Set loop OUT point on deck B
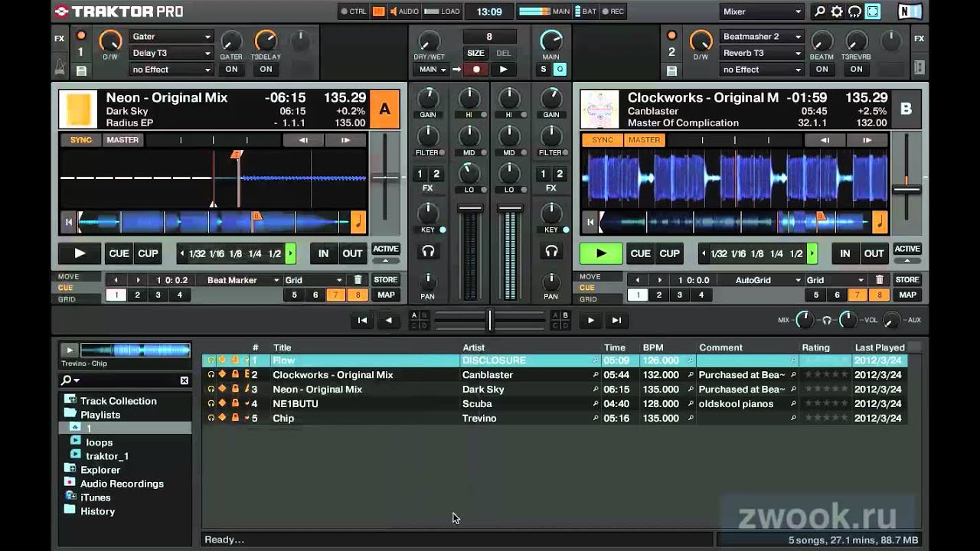980x551 pixels. 874,253
